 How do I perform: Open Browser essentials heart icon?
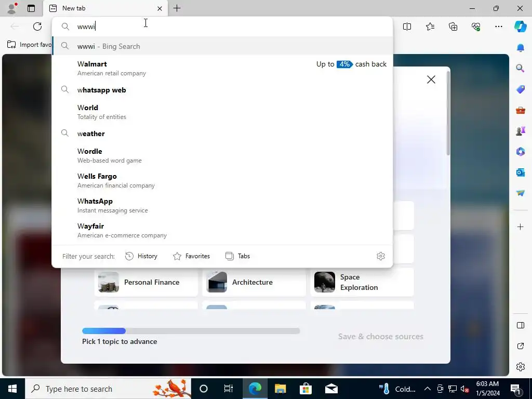tap(476, 26)
